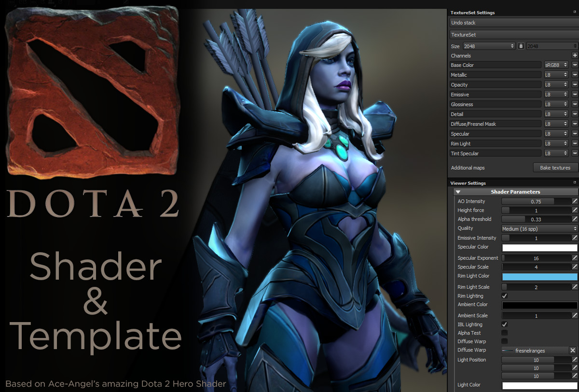Open the Quality dropdown
Viewport: 579px width, 392px height.
click(x=539, y=229)
